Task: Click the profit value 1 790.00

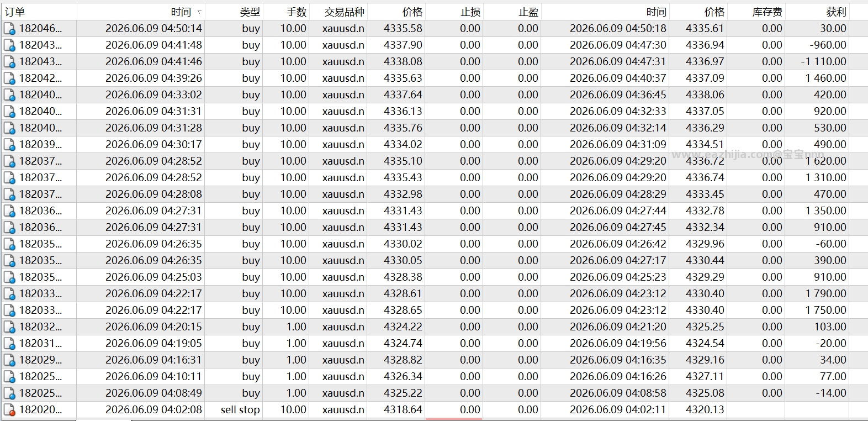Action: 825,294
